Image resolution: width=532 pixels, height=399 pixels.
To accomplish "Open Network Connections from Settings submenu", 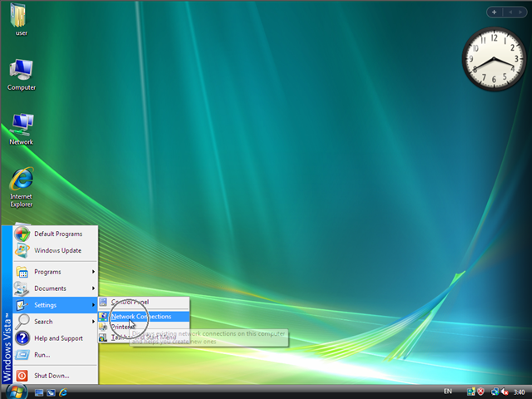I will click(144, 317).
